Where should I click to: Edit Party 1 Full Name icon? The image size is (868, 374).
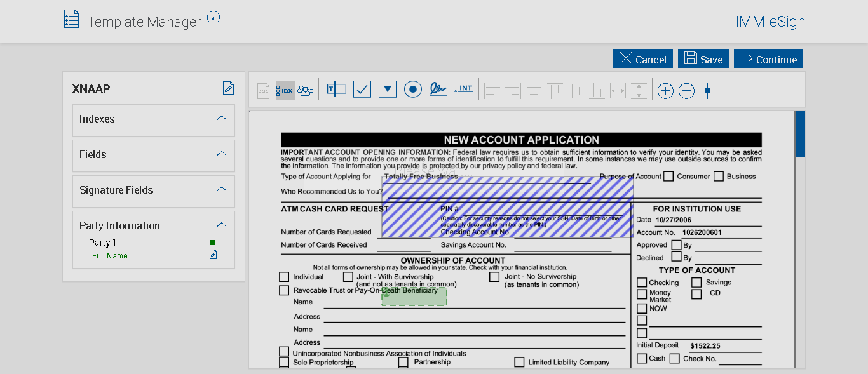click(x=214, y=255)
